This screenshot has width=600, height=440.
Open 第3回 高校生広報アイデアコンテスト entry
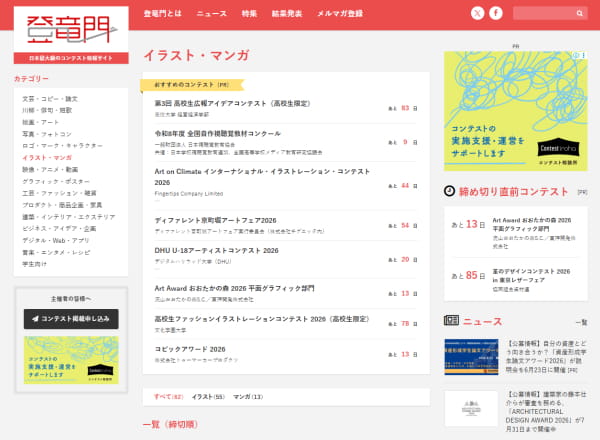point(232,103)
